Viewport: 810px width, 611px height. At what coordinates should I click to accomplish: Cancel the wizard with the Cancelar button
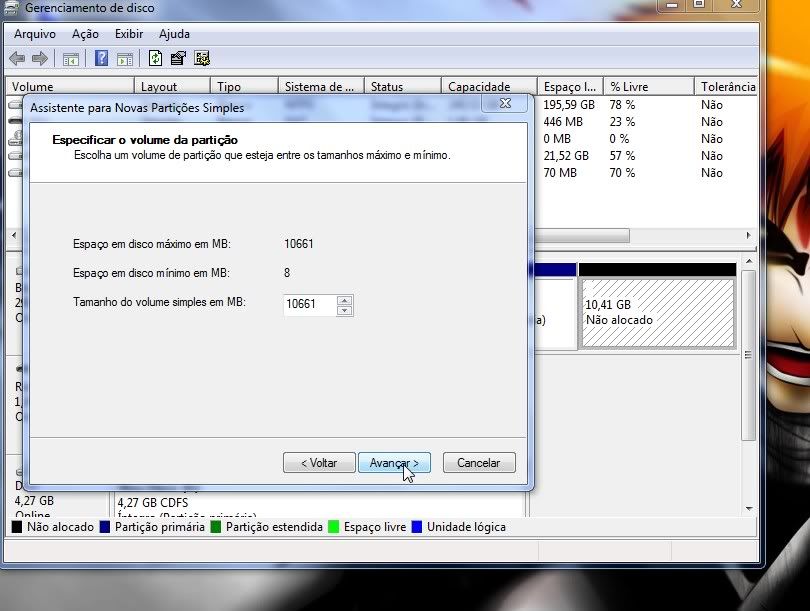478,463
